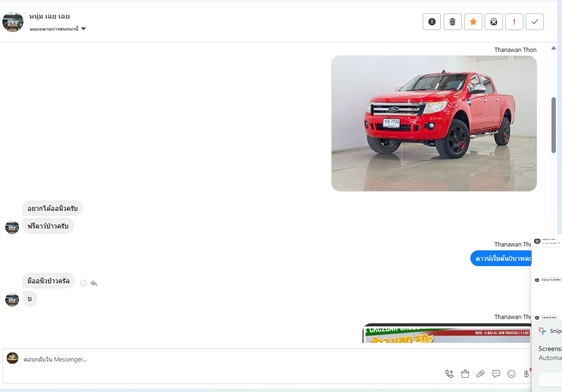562x392 pixels.
Task: React to the message with the smiley icon
Action: click(83, 283)
